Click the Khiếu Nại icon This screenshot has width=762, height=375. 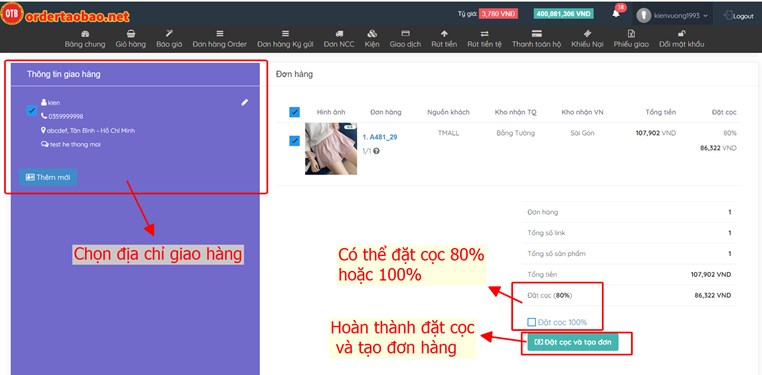click(x=587, y=34)
